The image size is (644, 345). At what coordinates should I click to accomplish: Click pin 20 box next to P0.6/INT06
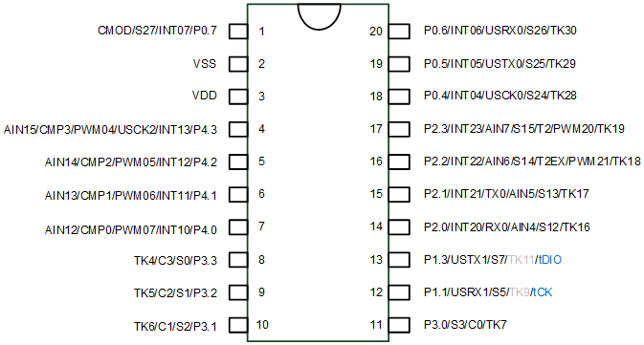point(399,32)
